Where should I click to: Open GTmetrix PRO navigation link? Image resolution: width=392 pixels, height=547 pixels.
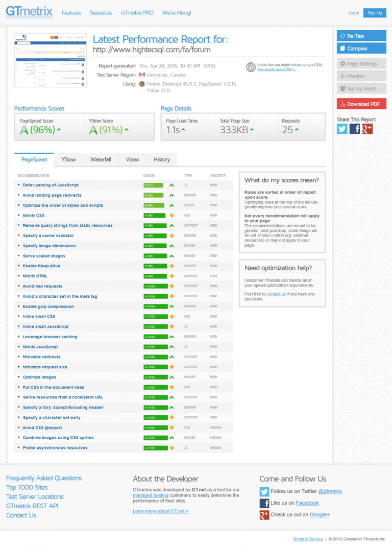[x=137, y=13]
